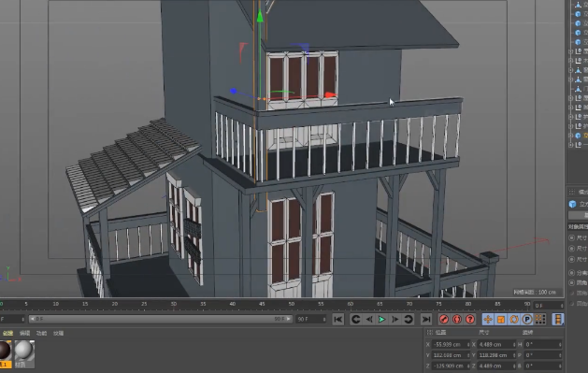
Task: Click the rotation H stepper arrows
Action: pyautogui.click(x=561, y=345)
